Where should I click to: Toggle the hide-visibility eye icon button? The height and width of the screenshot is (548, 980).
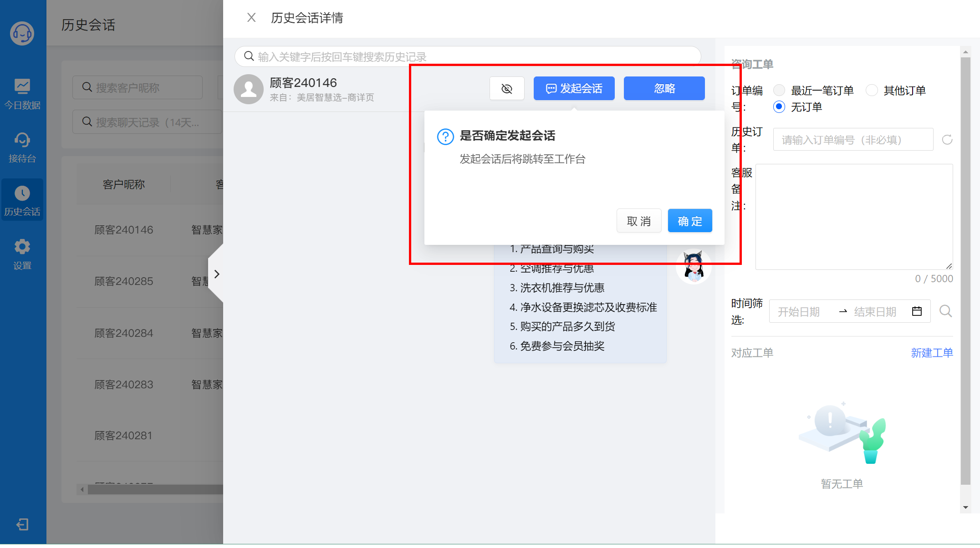pos(507,88)
